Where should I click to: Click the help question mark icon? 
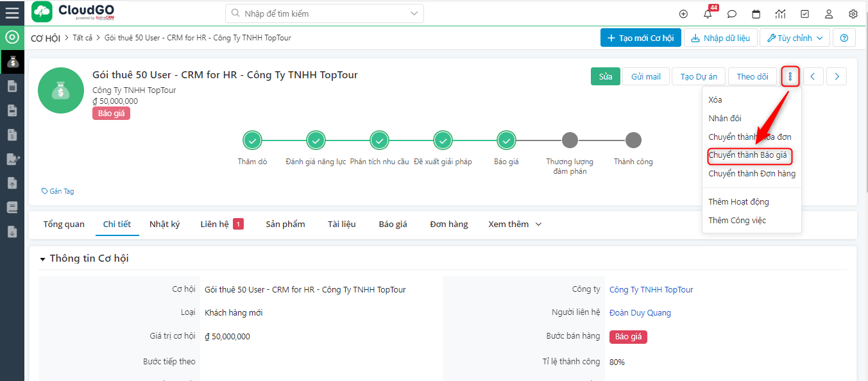point(844,38)
